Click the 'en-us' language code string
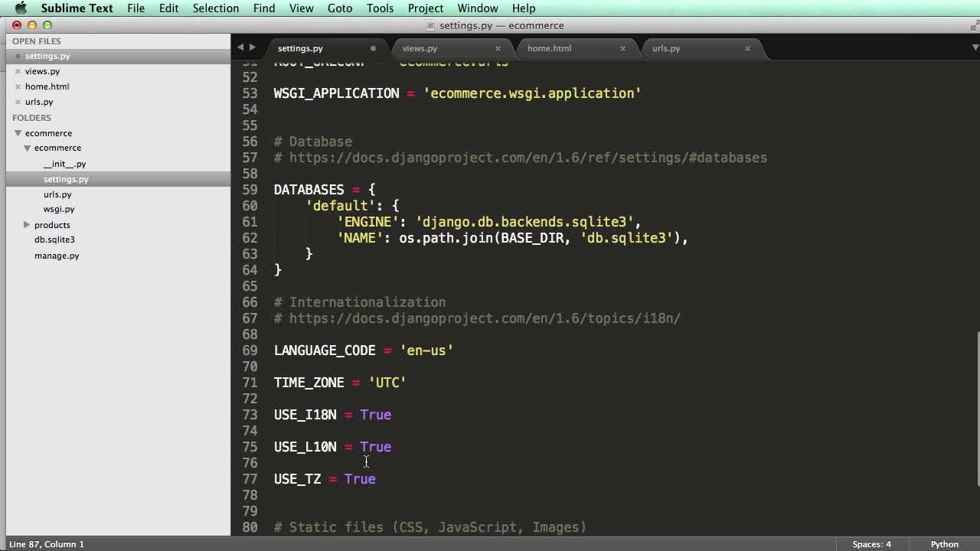 (426, 350)
